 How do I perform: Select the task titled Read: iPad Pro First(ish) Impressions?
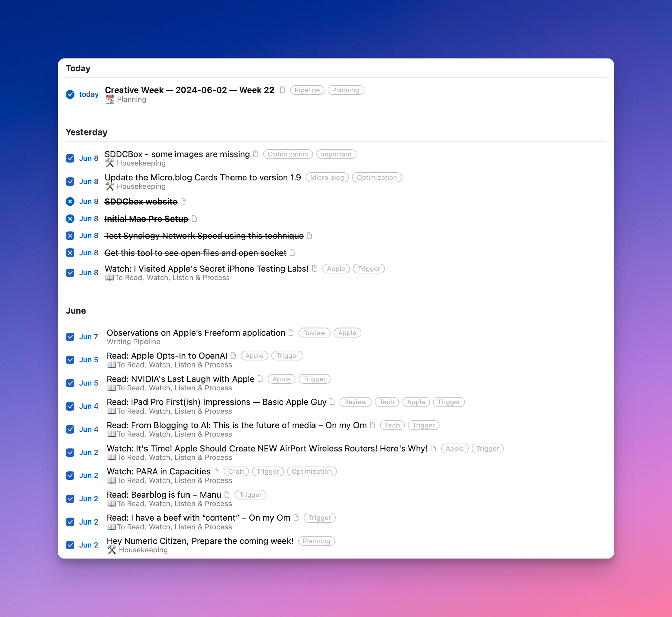(x=216, y=402)
